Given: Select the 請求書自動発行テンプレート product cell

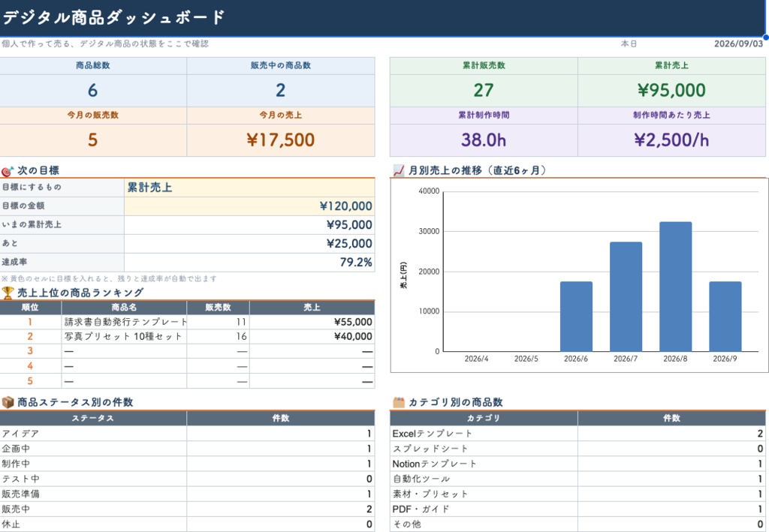Looking at the screenshot, I should point(124,322).
